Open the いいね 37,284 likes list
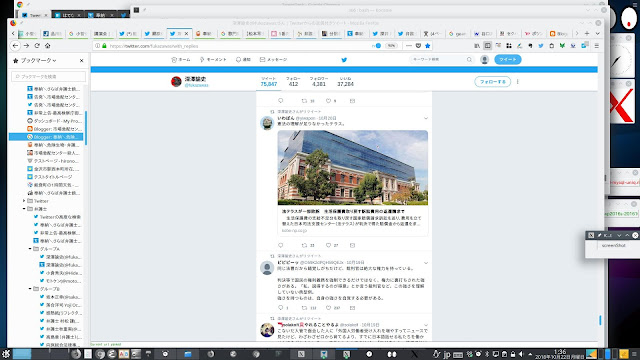This screenshot has width=640, height=360. 345,82
